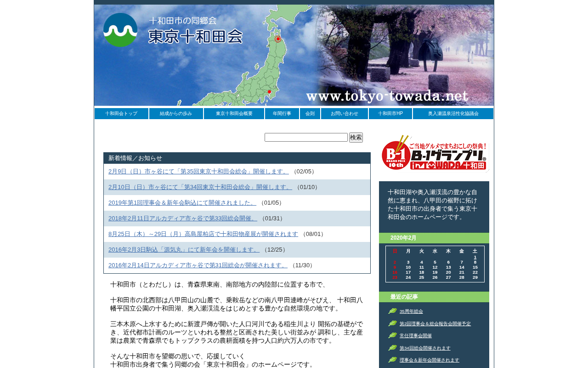Click leaf icon beside 理事会＆新年会開催されます
588x368 pixels.
coord(392,360)
